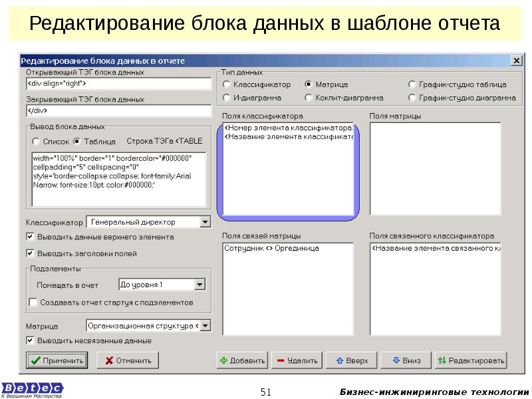The image size is (532, 399).
Task: Select the График-студио диаграмма radio option
Action: click(413, 97)
